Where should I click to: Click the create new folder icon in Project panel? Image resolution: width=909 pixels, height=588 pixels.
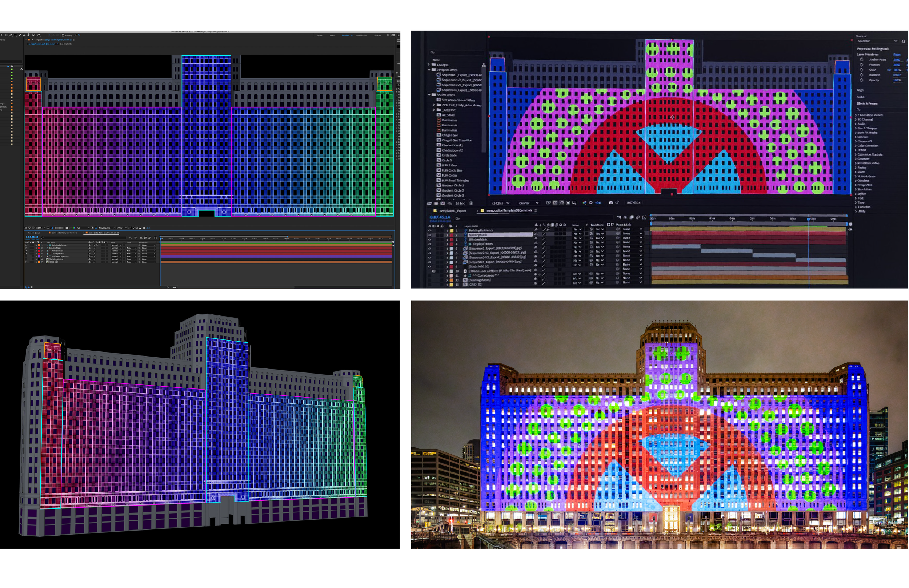[436, 204]
